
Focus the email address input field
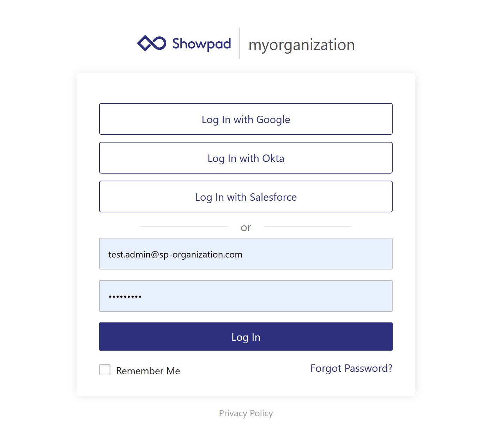coord(246,254)
